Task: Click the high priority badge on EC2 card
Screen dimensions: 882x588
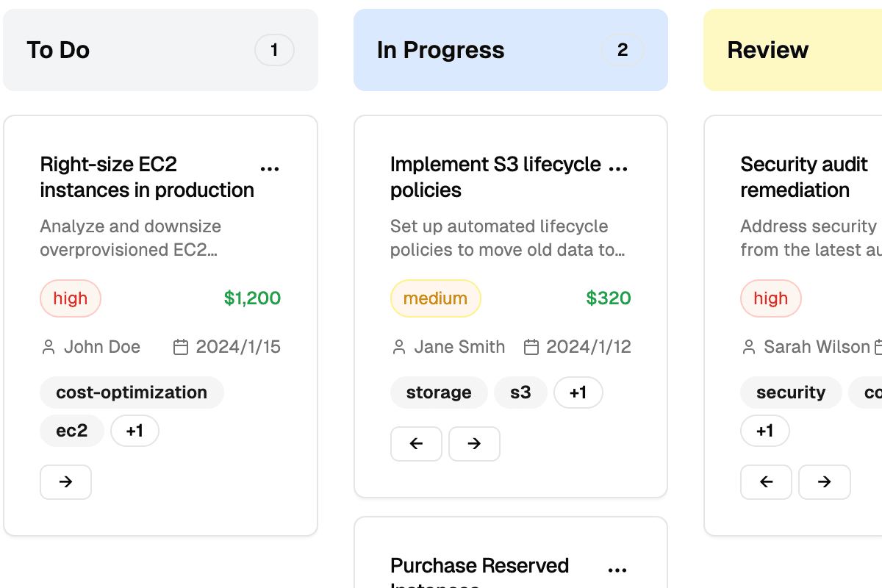Action: (71, 298)
